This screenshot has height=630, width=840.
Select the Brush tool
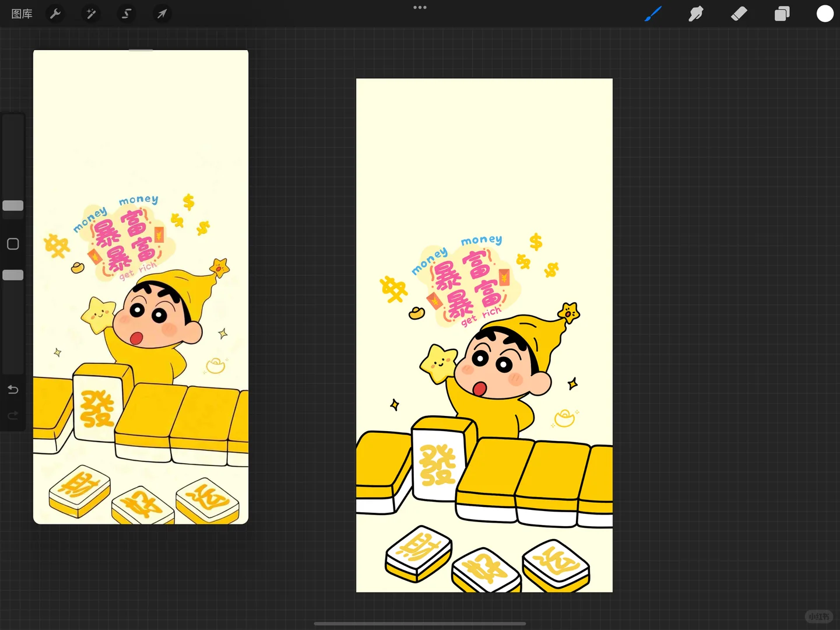pyautogui.click(x=653, y=13)
